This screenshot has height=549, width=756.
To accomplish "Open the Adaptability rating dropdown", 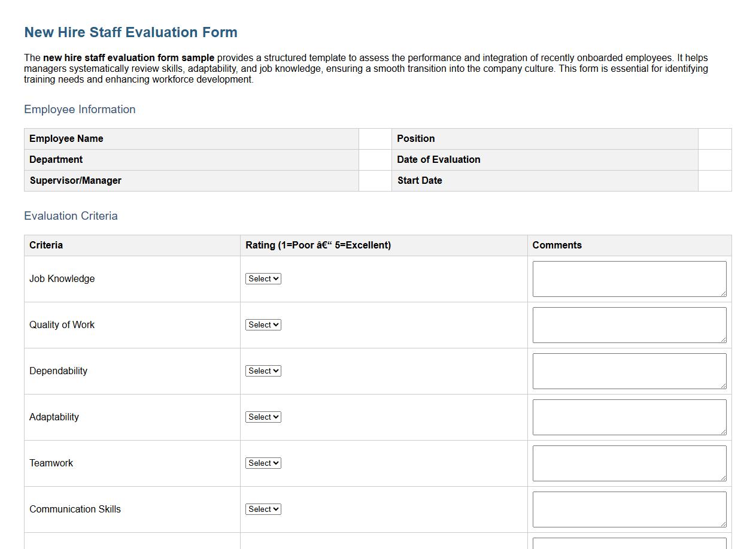I will 263,417.
